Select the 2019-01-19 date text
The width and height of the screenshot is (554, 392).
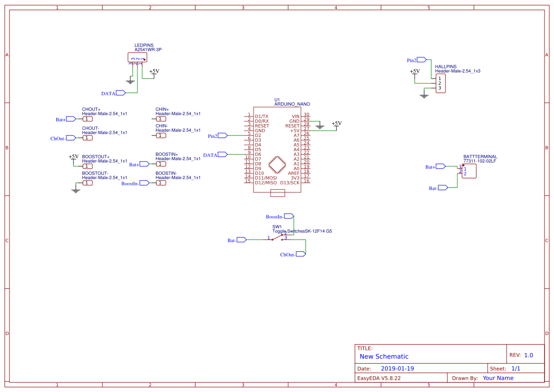(399, 368)
